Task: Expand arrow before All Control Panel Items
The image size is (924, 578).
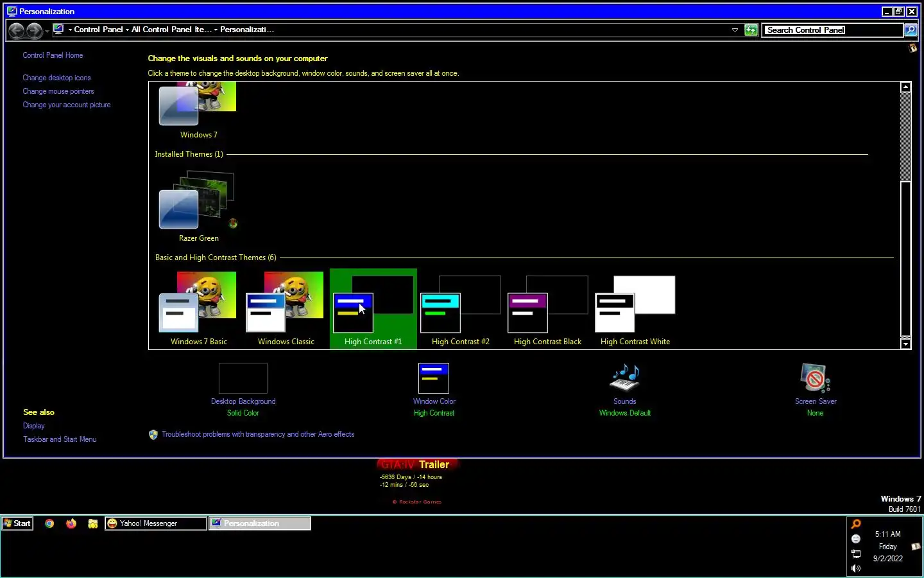Action: tap(127, 30)
